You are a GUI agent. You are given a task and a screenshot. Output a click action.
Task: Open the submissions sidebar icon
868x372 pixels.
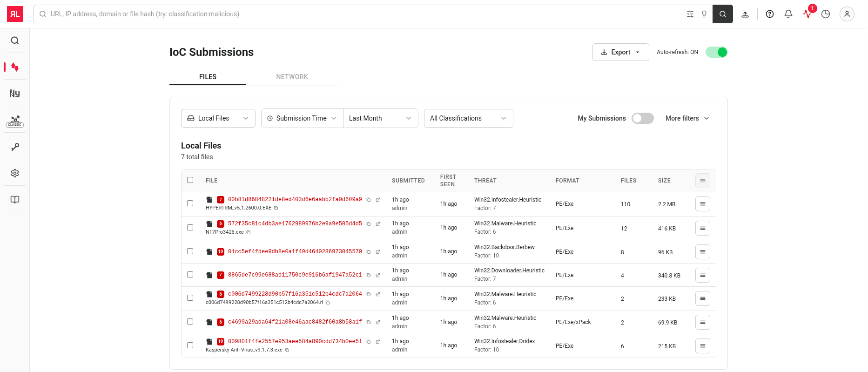click(15, 67)
